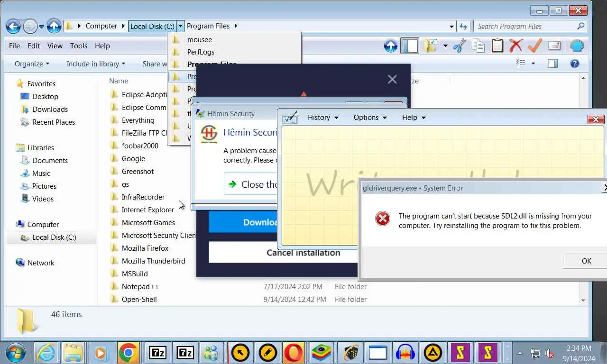Open Explorer's Help menu
The width and height of the screenshot is (607, 364).
pos(102,46)
